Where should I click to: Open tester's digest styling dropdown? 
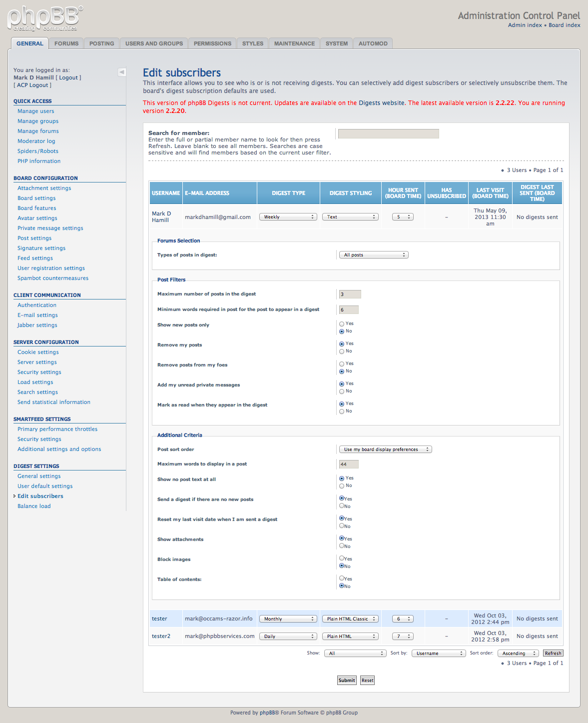(350, 619)
